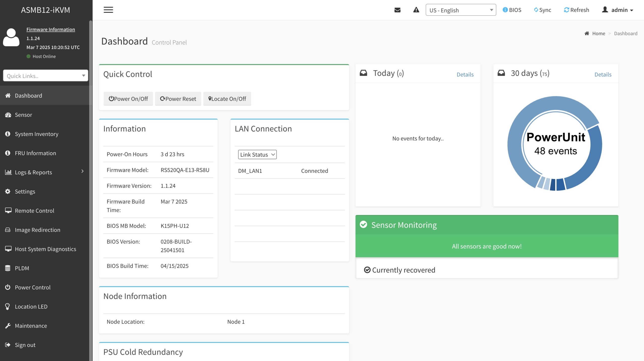644x361 pixels.
Task: Open the Remote Control menu item
Action: [34, 211]
